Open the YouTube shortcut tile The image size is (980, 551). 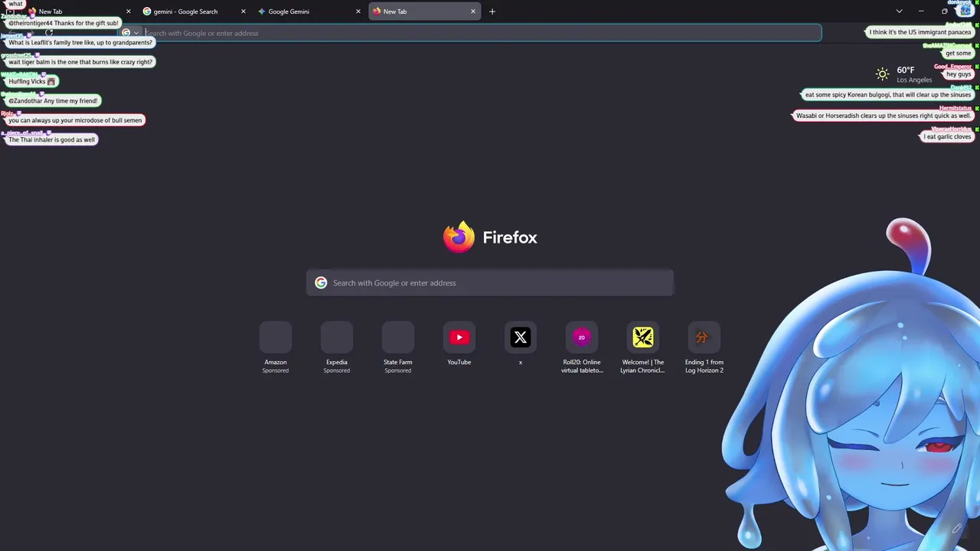coord(459,344)
